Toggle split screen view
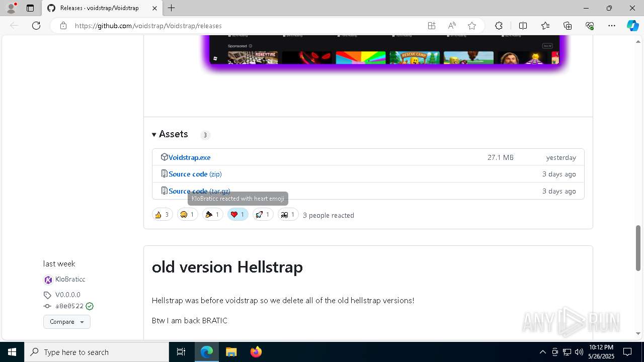This screenshot has width=644, height=362. (523, 26)
